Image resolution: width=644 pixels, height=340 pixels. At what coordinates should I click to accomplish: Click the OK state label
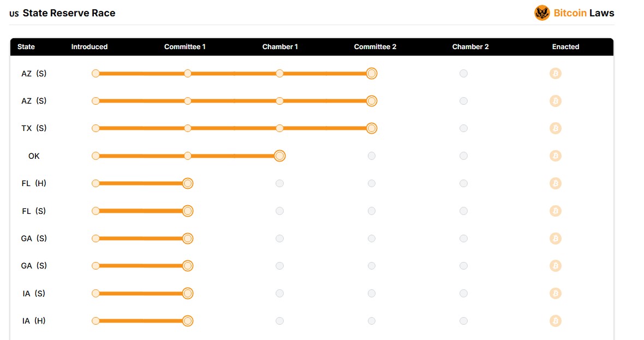(34, 156)
